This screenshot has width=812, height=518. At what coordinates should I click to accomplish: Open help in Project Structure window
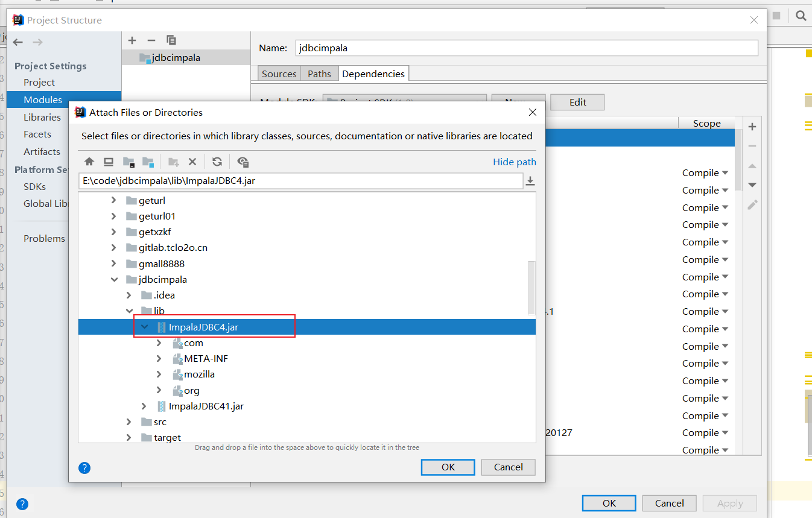pyautogui.click(x=22, y=504)
